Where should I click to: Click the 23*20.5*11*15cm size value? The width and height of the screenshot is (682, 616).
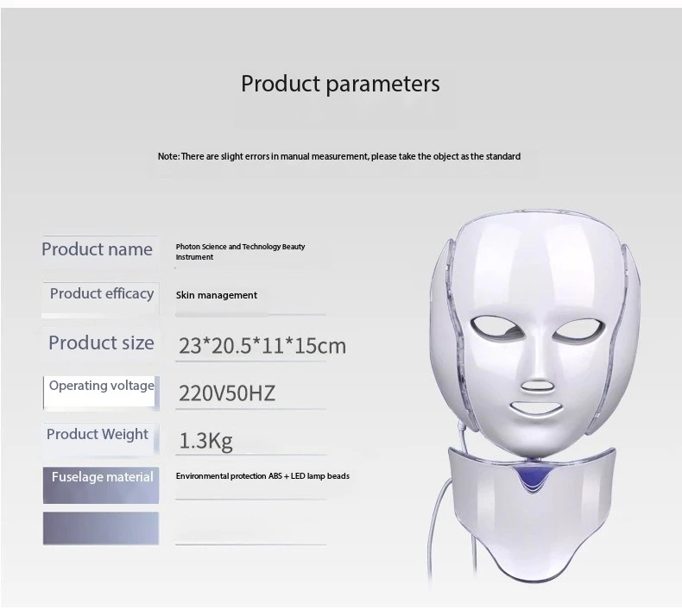point(262,346)
